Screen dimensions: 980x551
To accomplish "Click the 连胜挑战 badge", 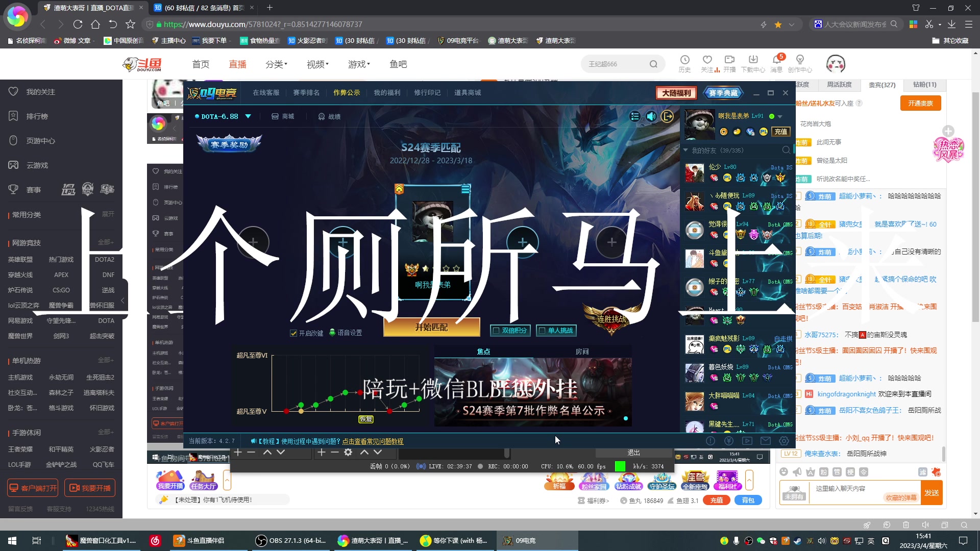I will point(612,318).
